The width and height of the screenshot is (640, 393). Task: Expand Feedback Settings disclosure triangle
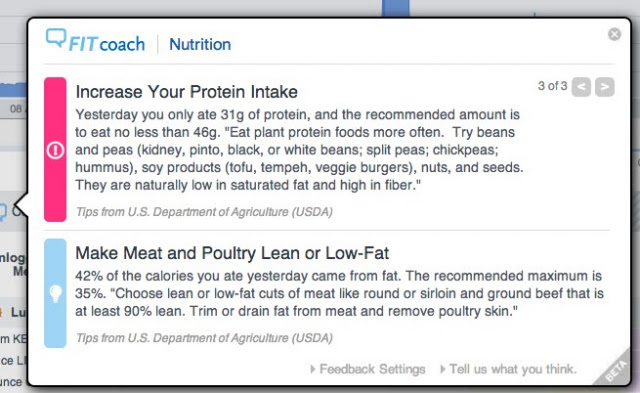tap(313, 369)
